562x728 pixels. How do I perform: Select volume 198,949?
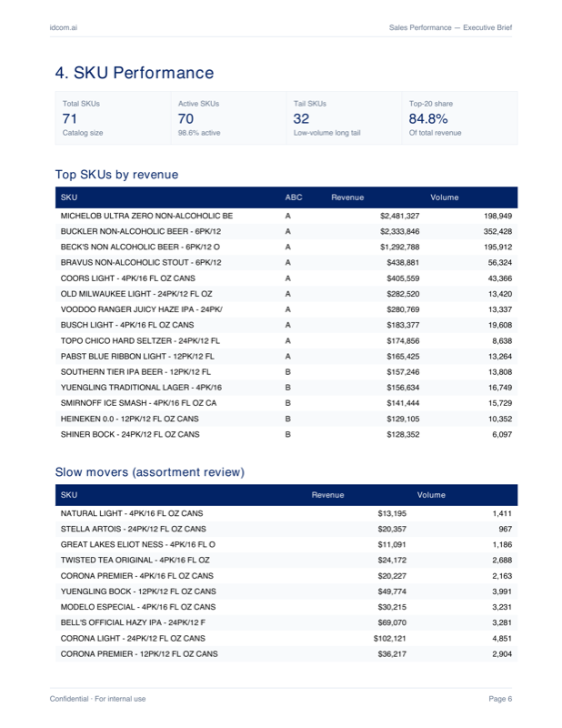point(497,216)
